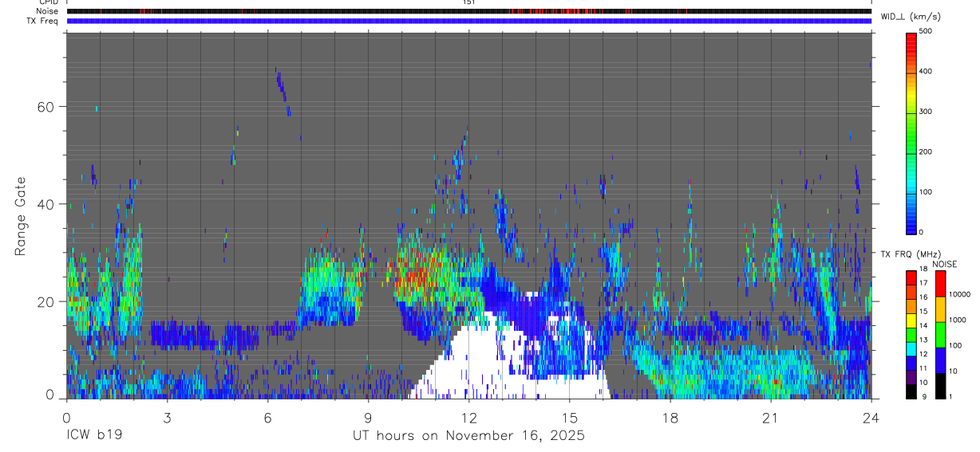Viewport: 980px width, 452px height.
Task: Click the 'NOISE' legend title
Action: point(945,264)
